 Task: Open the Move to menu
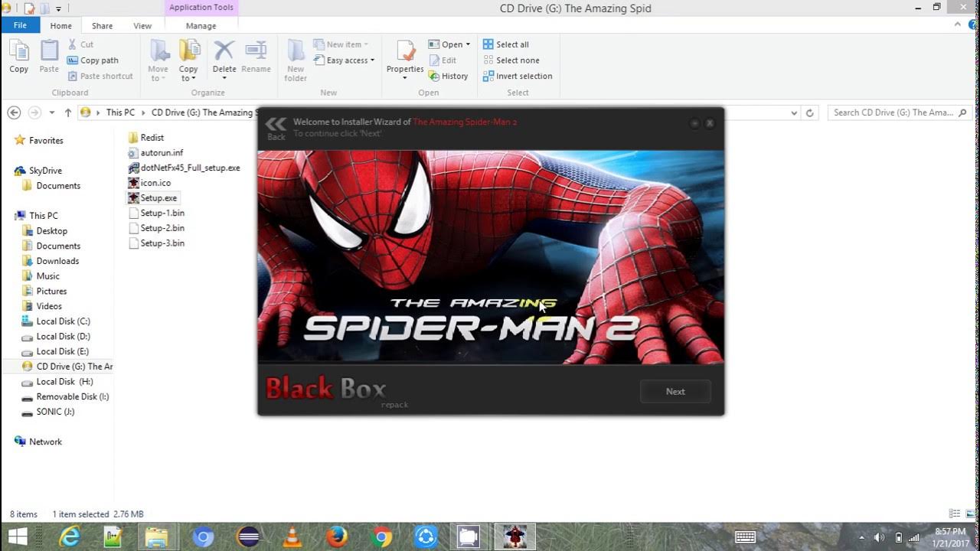(x=158, y=61)
